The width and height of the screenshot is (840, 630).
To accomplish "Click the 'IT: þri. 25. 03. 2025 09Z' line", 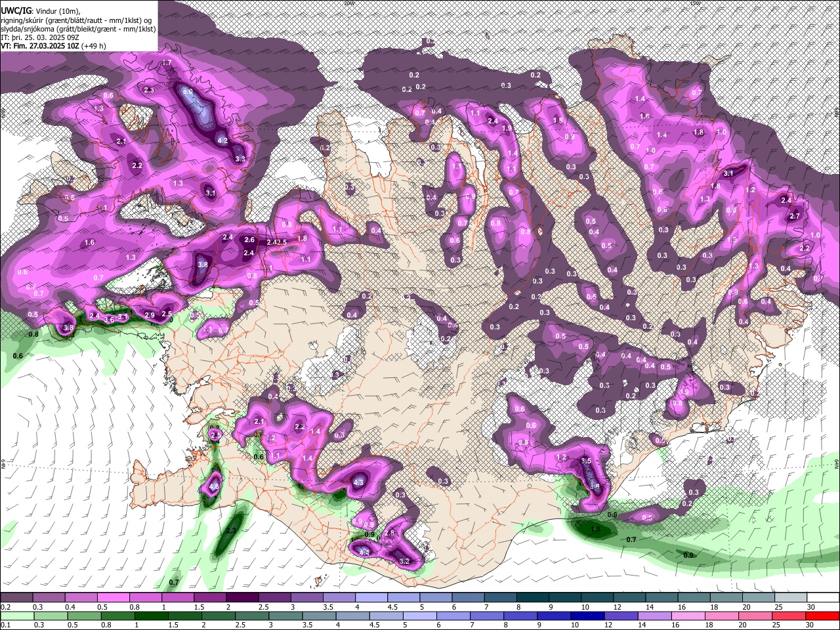I will click(x=40, y=37).
